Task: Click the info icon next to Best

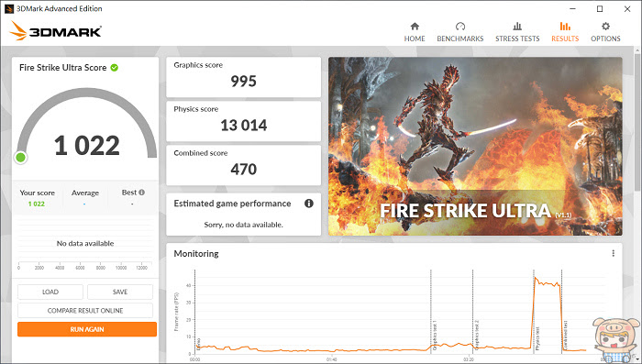Action: point(141,192)
